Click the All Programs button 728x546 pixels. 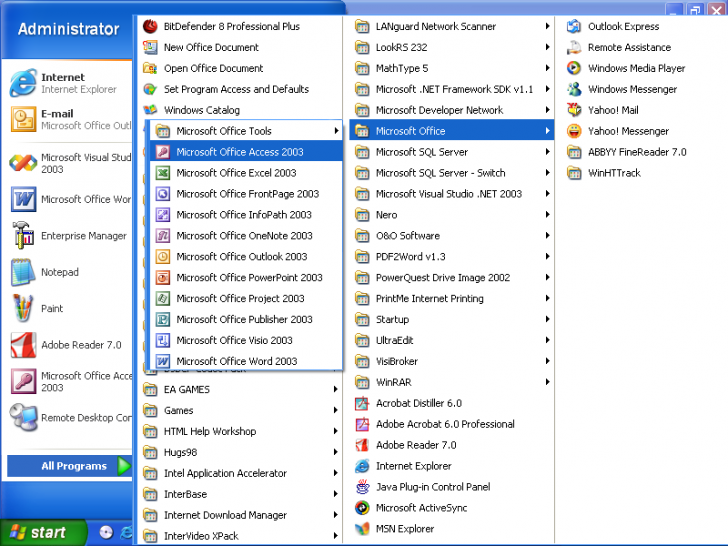point(70,466)
